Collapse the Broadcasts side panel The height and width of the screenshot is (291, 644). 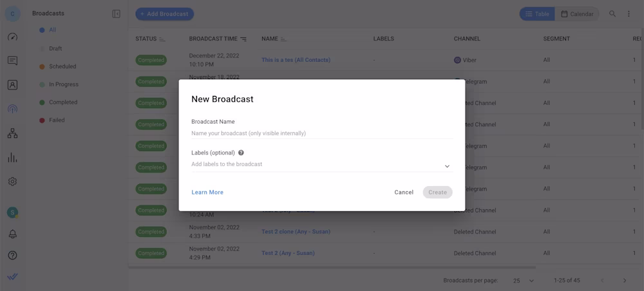(x=116, y=14)
